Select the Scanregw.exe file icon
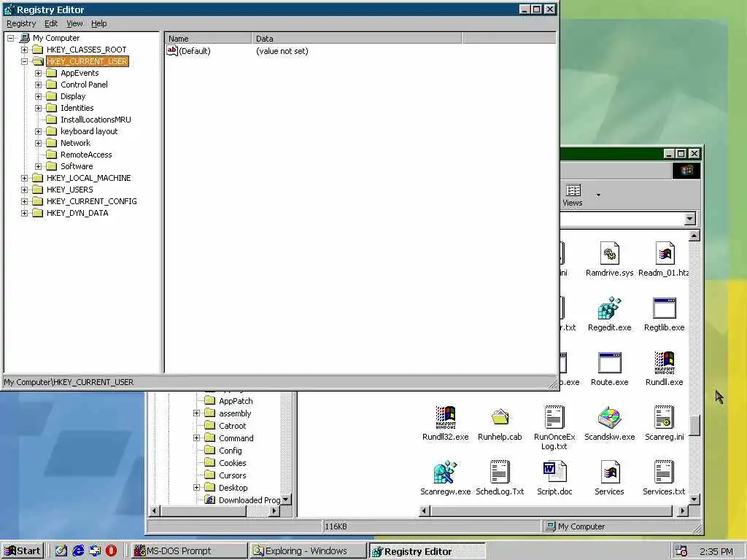This screenshot has width=747, height=560. (x=446, y=472)
